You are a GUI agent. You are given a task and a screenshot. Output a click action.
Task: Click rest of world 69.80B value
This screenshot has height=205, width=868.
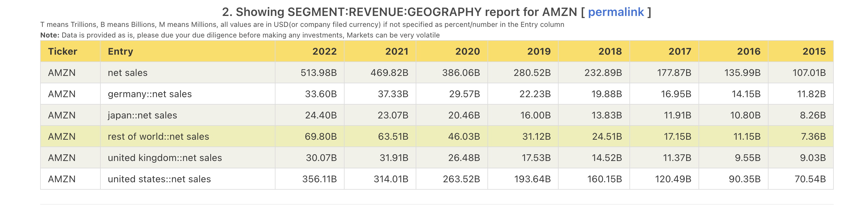(321, 136)
